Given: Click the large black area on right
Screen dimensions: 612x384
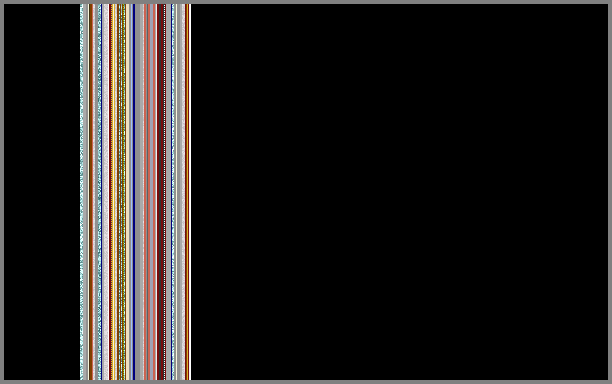Looking at the screenshot, I should tap(399, 192).
